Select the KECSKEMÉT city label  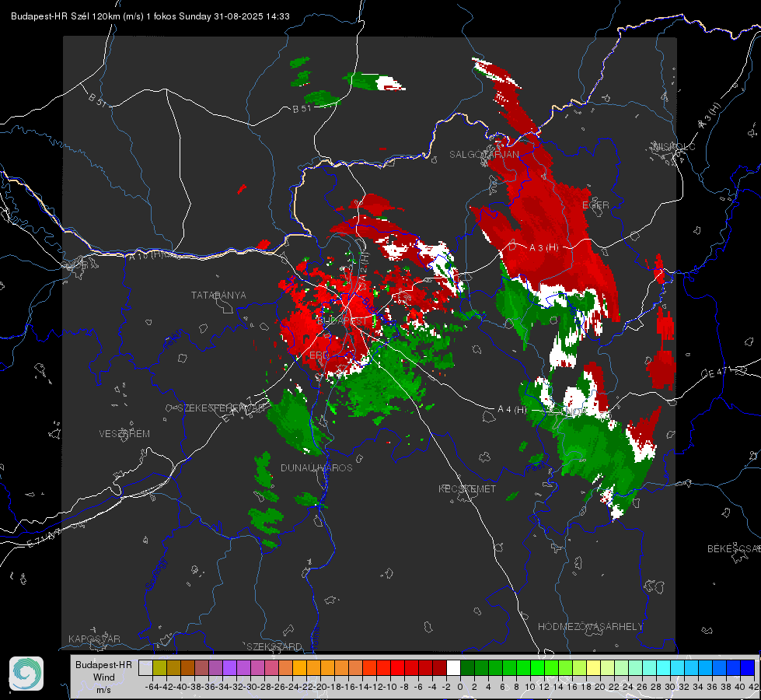(x=467, y=488)
